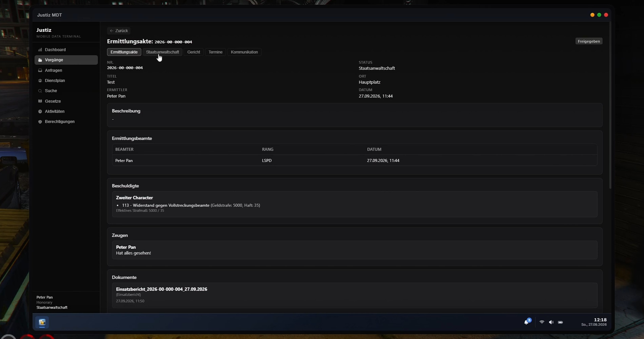644x339 pixels.
Task: Click the Hauptplatz location value
Action: (x=369, y=82)
